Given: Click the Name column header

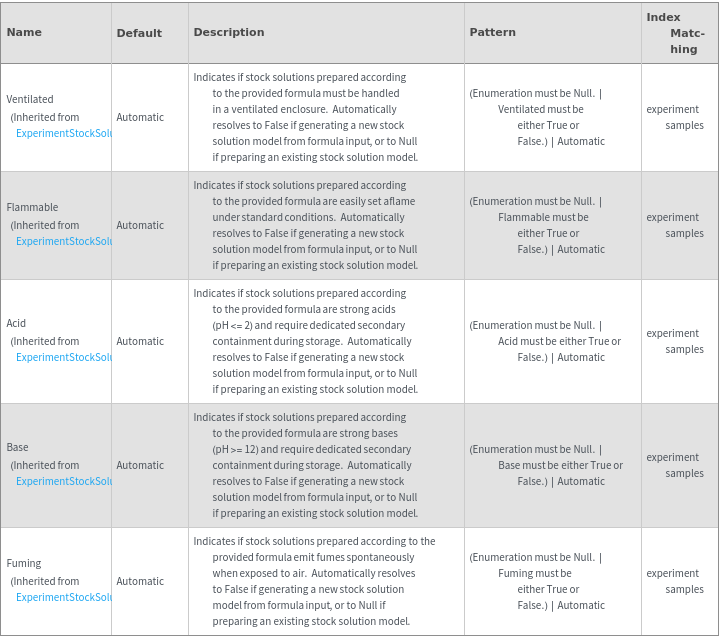Looking at the screenshot, I should click(24, 32).
